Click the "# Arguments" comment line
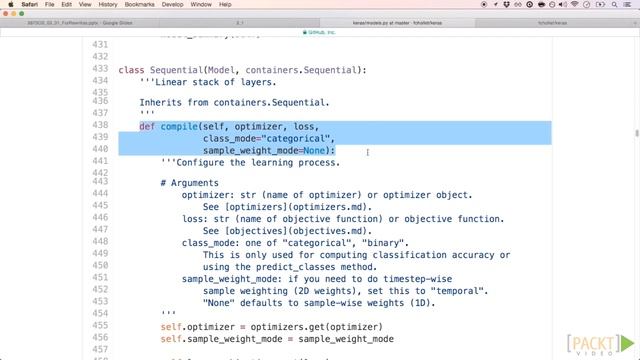640x360 pixels. coord(189,183)
